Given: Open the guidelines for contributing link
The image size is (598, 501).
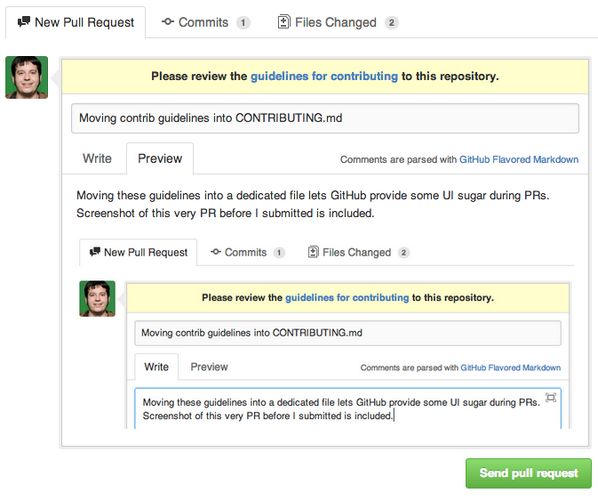Looking at the screenshot, I should click(x=324, y=76).
